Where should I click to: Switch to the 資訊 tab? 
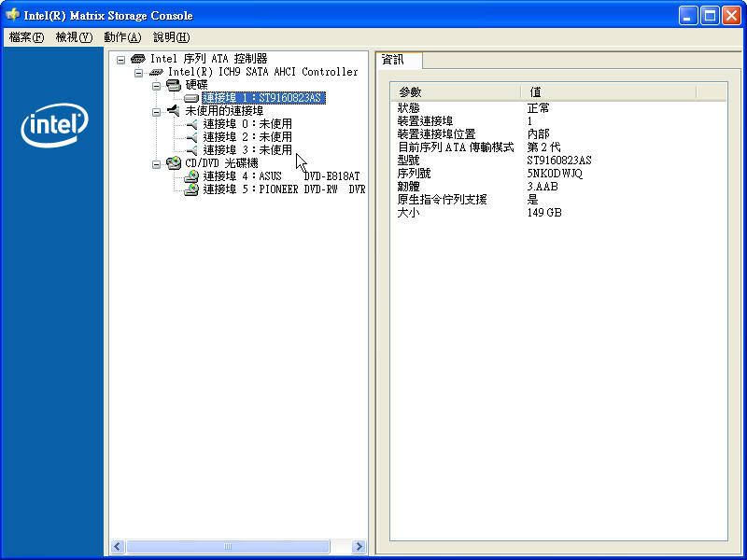coord(399,60)
